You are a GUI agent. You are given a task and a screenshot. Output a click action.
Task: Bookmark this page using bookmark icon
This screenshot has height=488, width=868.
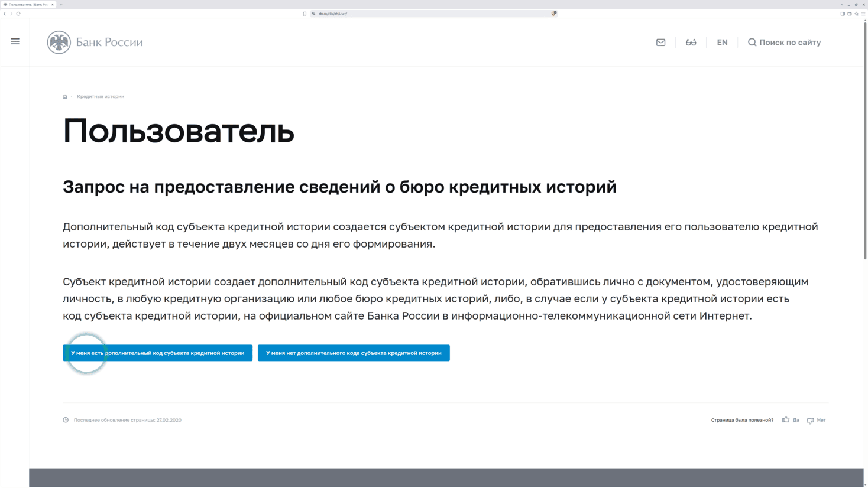tap(305, 14)
